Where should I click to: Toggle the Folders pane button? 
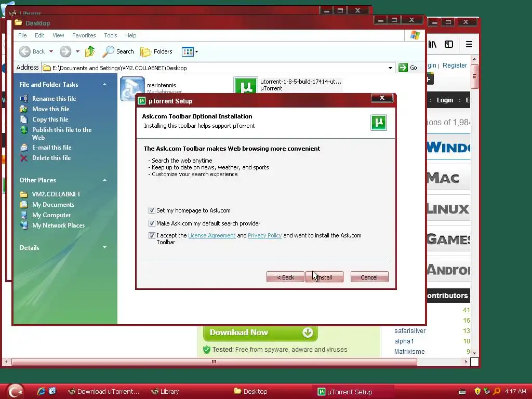(156, 51)
